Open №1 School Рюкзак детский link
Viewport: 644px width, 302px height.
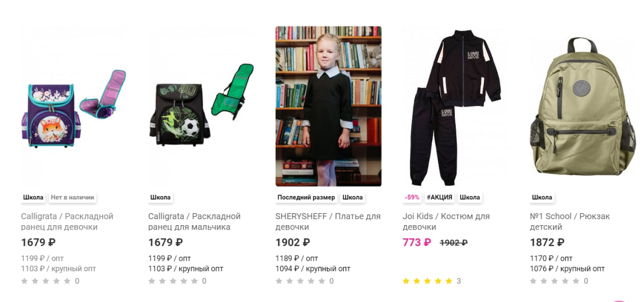(570, 222)
